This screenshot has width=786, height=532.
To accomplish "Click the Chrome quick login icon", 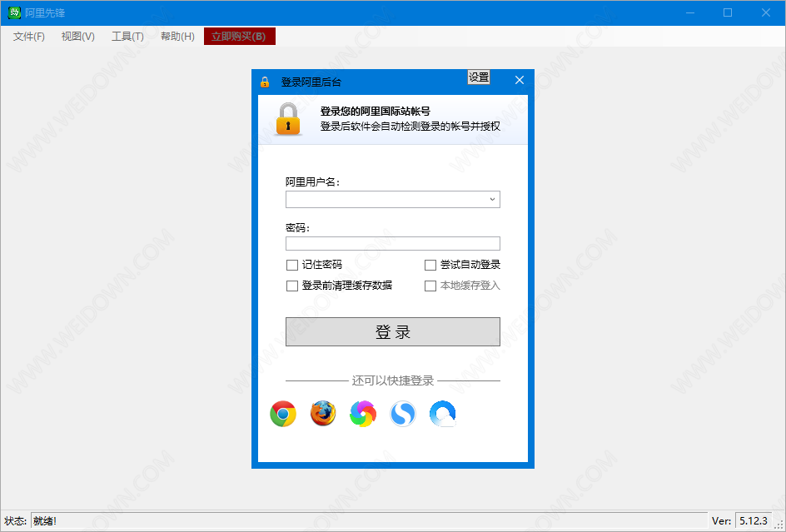I will tap(283, 414).
